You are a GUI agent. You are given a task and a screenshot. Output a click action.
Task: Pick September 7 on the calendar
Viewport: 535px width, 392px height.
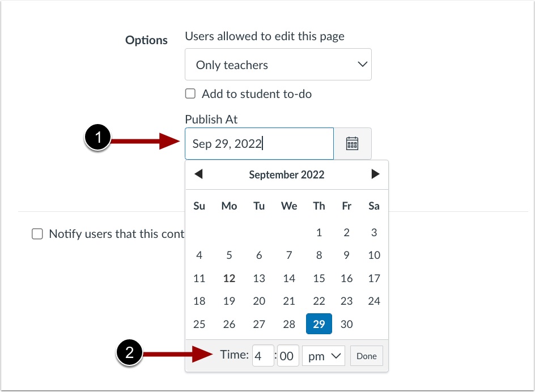tap(289, 255)
